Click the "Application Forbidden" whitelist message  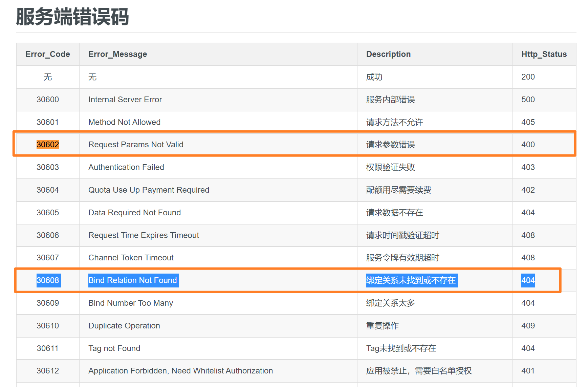click(180, 371)
